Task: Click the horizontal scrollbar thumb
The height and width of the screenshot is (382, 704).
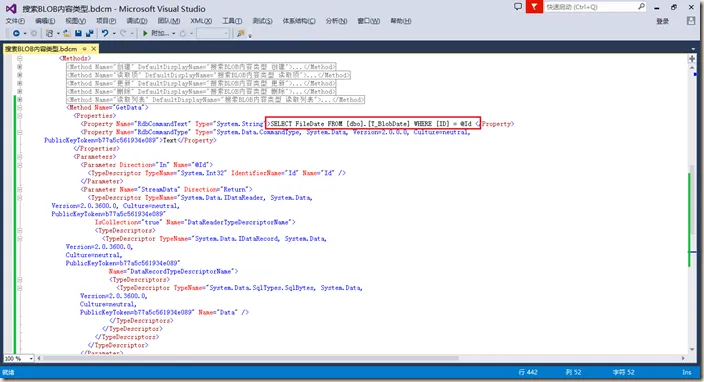Action: pos(250,358)
